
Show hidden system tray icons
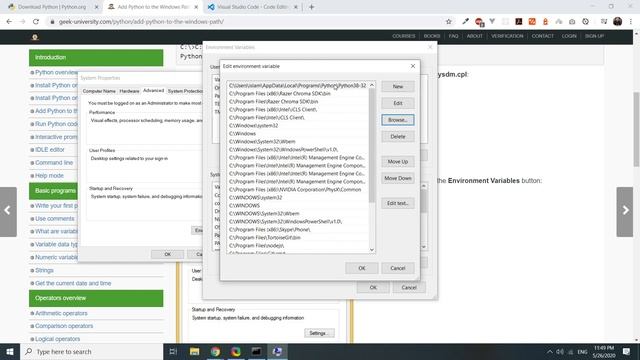[549, 352]
